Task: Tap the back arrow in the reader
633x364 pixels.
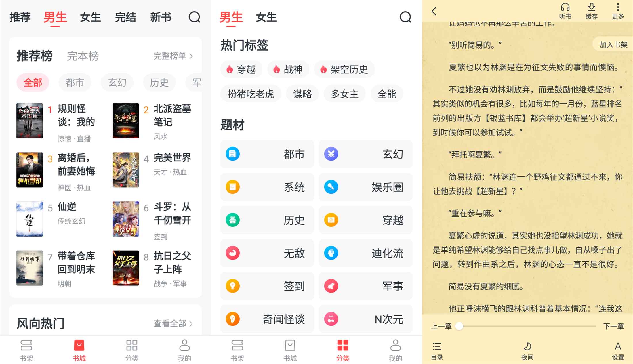Action: 434,11
